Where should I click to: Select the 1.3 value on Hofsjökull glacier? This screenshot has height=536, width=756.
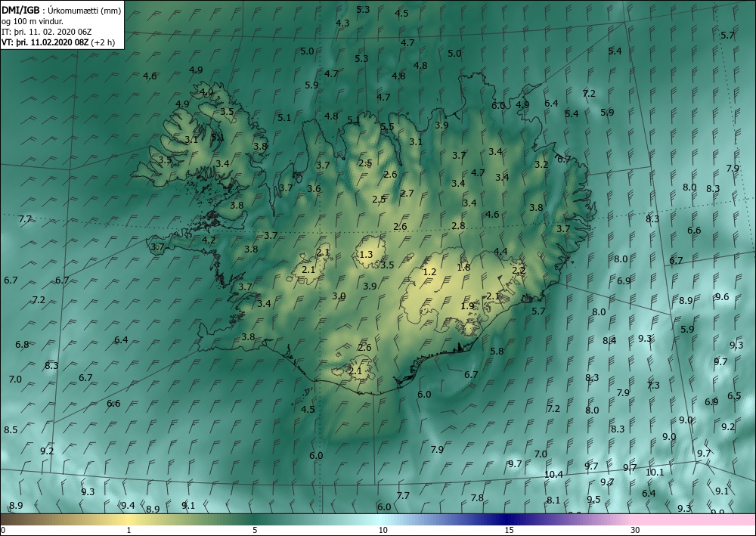coord(367,254)
